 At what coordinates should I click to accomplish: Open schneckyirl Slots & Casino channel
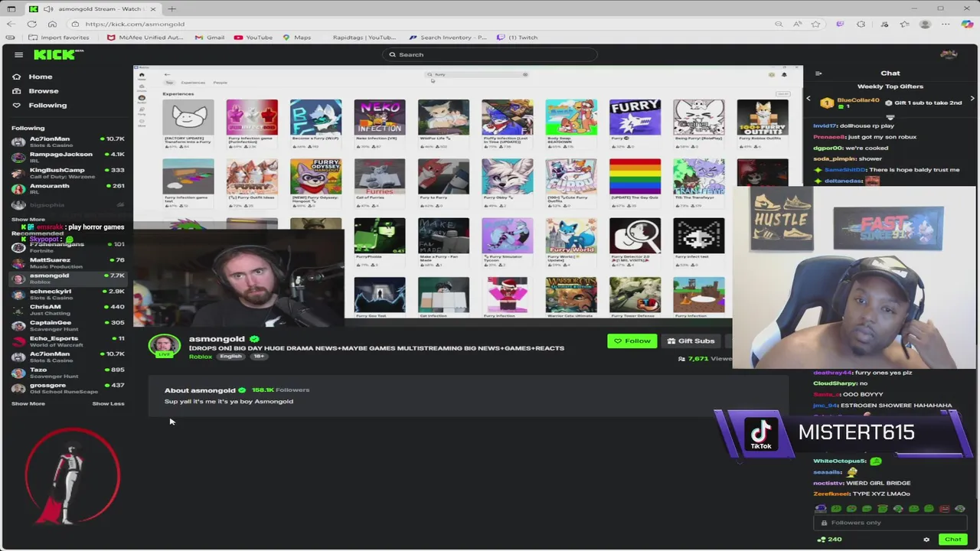[67, 294]
